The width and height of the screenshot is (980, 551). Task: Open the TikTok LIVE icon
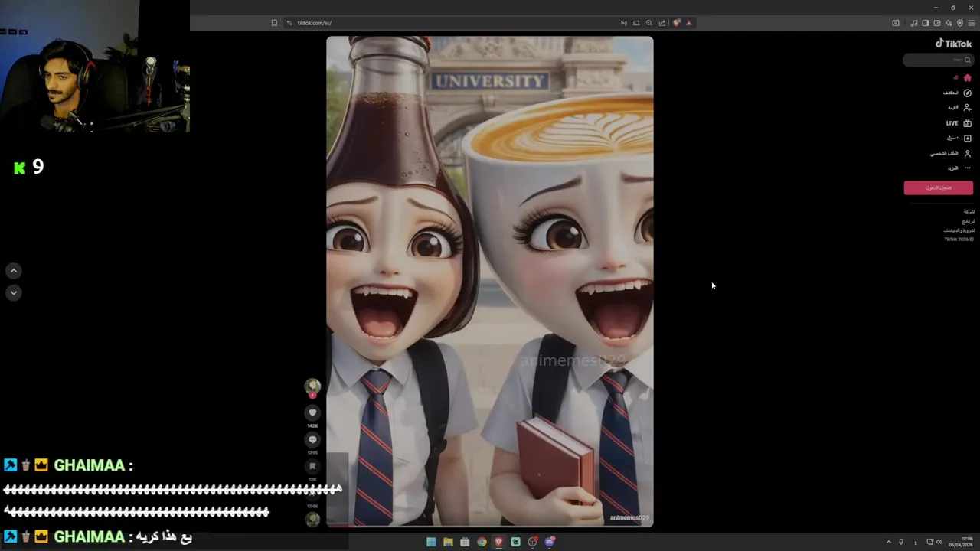click(x=967, y=123)
